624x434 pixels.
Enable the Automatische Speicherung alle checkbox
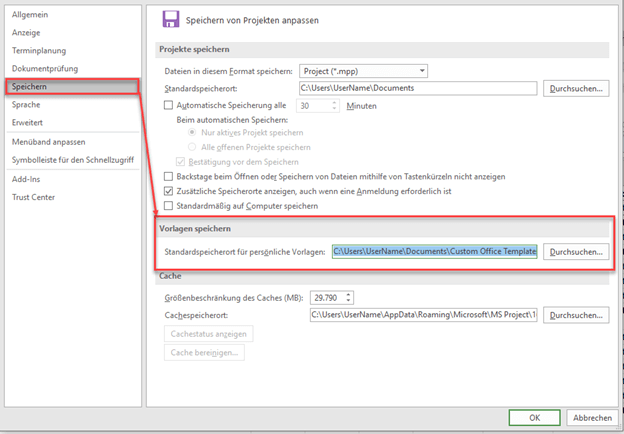coord(168,105)
